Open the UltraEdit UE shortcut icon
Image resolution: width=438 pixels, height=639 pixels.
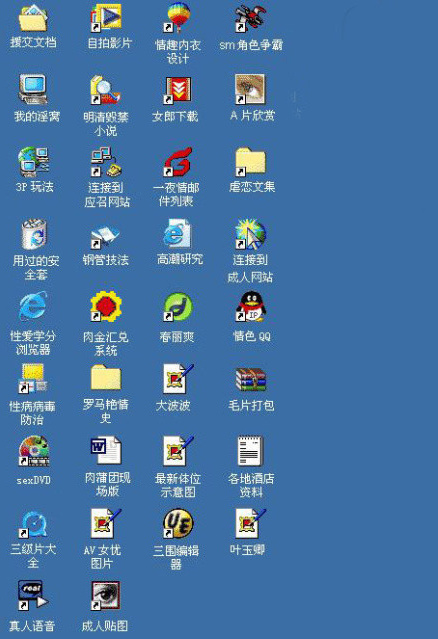(178, 523)
